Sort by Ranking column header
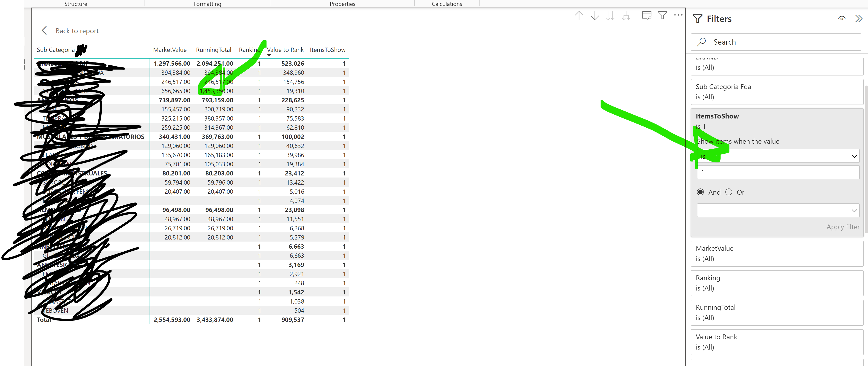The width and height of the screenshot is (868, 366). (x=250, y=50)
